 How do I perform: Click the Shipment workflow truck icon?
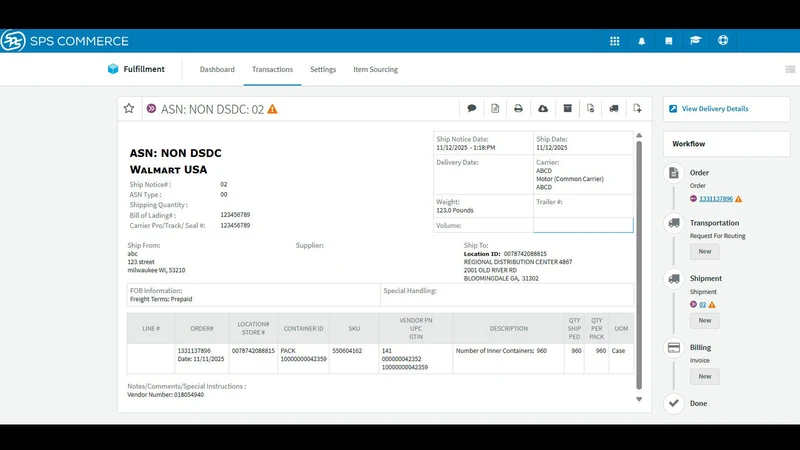[x=674, y=279]
